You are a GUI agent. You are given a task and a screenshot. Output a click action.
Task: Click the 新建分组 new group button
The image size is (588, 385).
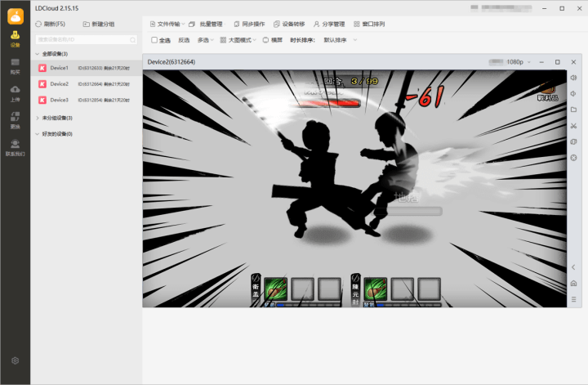pyautogui.click(x=99, y=24)
